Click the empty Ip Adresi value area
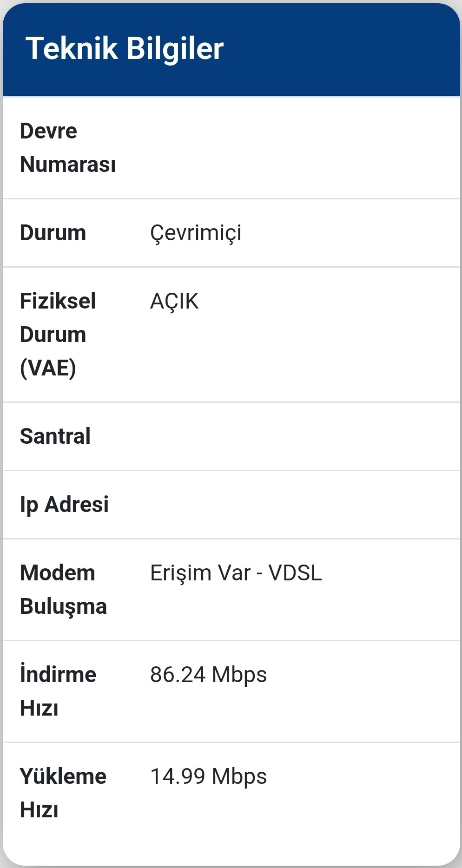The image size is (462, 868). (297, 505)
